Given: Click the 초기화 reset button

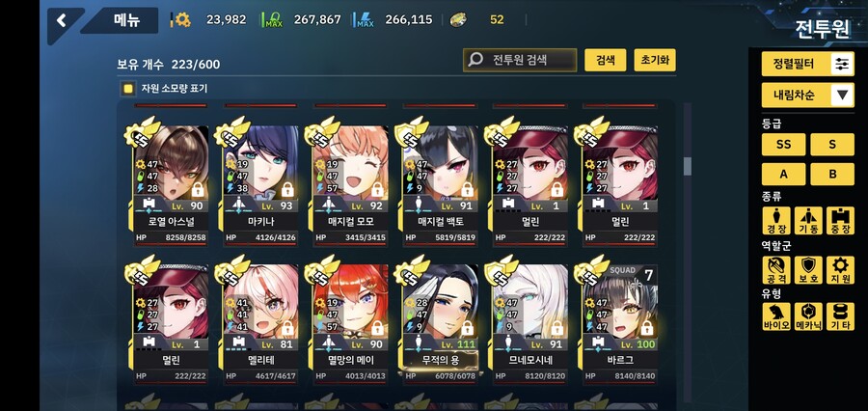Looking at the screenshot, I should click(654, 60).
